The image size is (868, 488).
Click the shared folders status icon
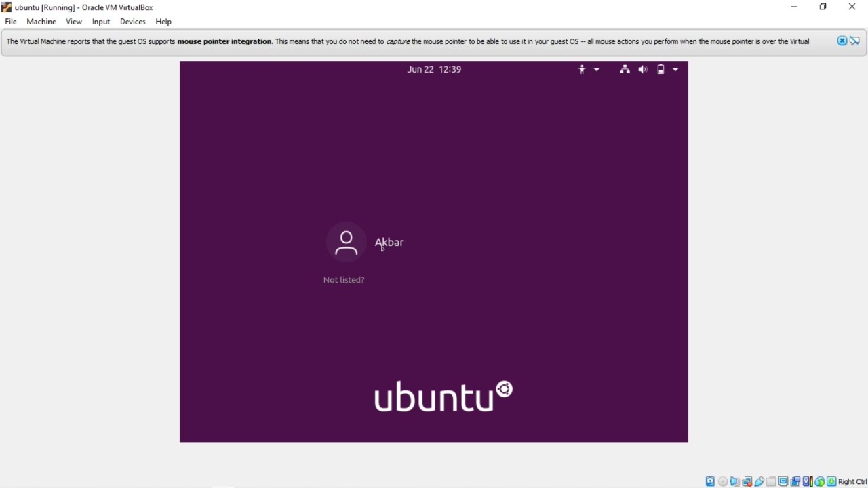(771, 481)
